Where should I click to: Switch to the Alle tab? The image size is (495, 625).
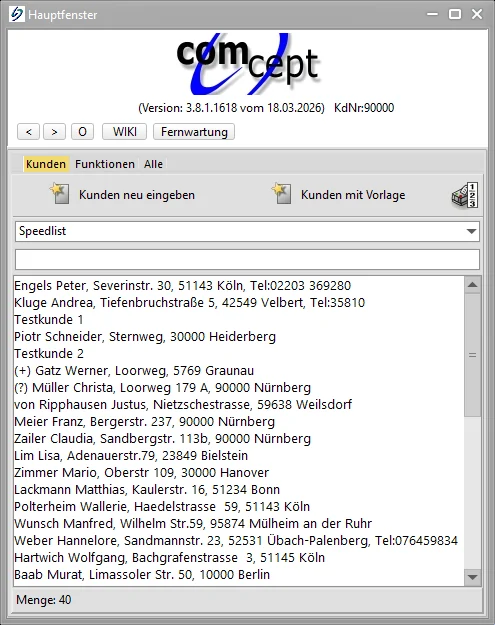[153, 164]
